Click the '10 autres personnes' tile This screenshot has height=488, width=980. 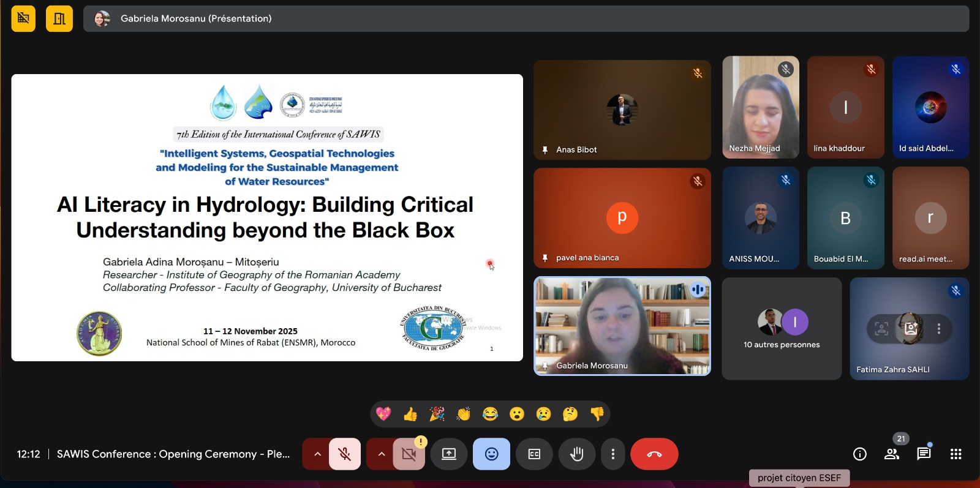(x=782, y=329)
